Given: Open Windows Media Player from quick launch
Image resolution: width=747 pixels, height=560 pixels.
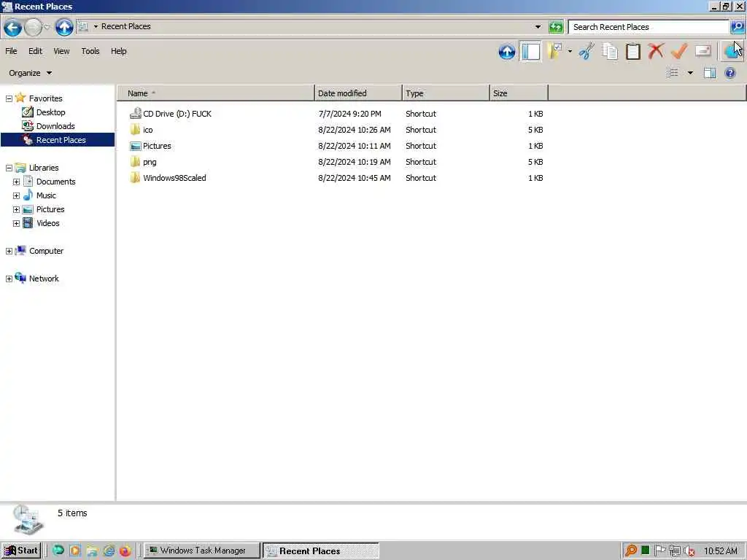Looking at the screenshot, I should 75,551.
